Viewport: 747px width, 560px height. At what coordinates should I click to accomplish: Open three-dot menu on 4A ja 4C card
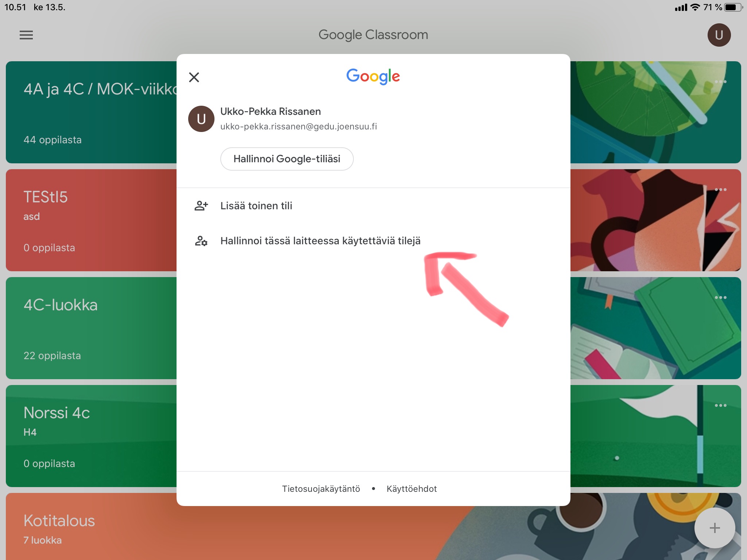click(x=720, y=82)
